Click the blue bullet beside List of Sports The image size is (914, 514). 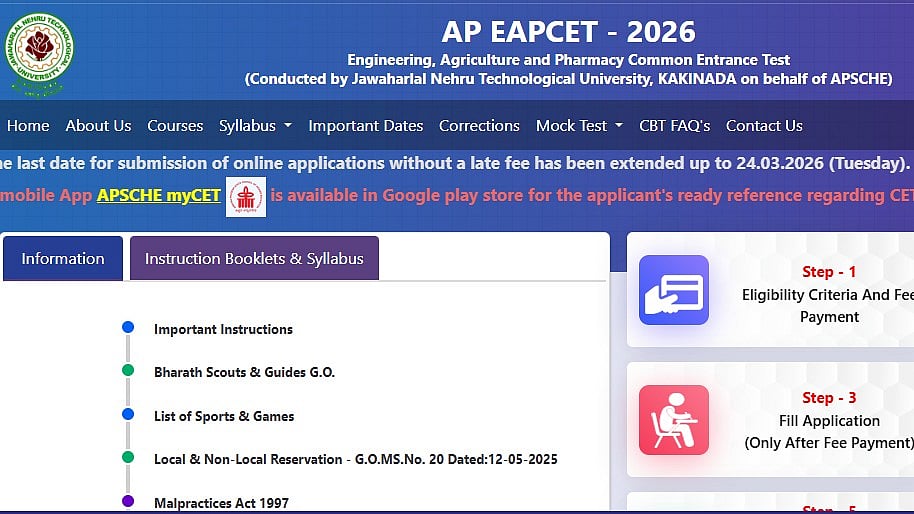[128, 415]
